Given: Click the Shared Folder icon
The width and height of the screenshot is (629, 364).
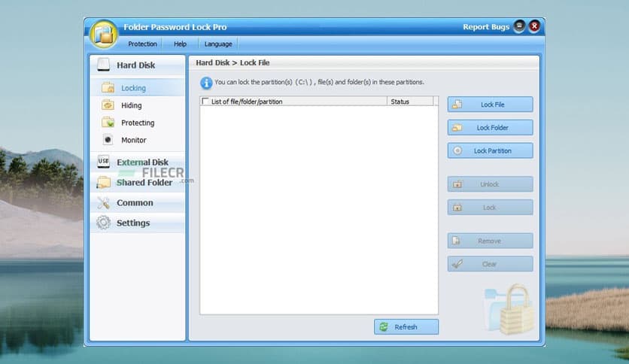Looking at the screenshot, I should (104, 183).
